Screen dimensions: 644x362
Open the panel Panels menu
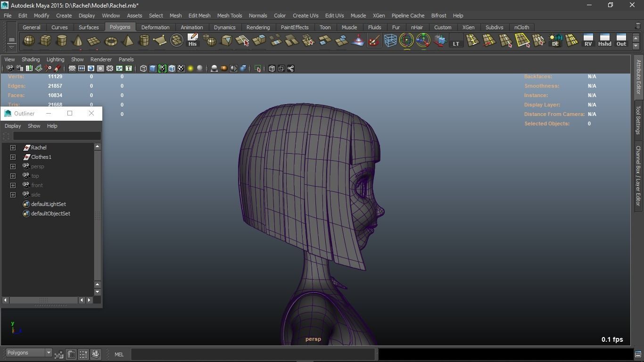pos(126,59)
